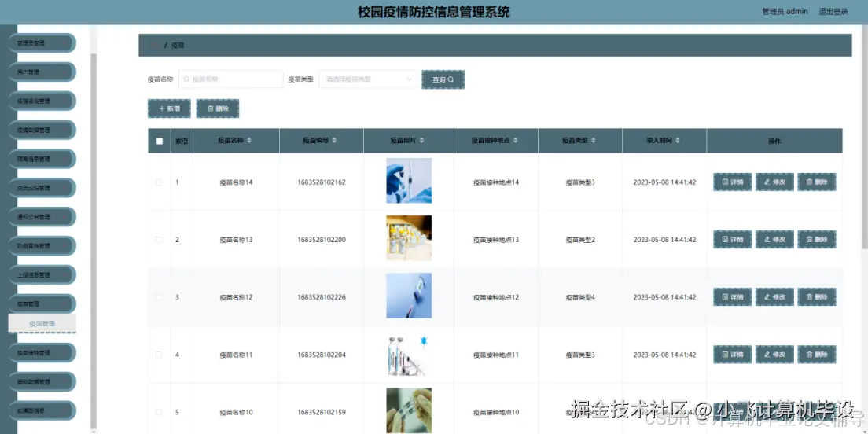
Task: View 详情 for row 疫苗名称11
Action: (x=733, y=355)
